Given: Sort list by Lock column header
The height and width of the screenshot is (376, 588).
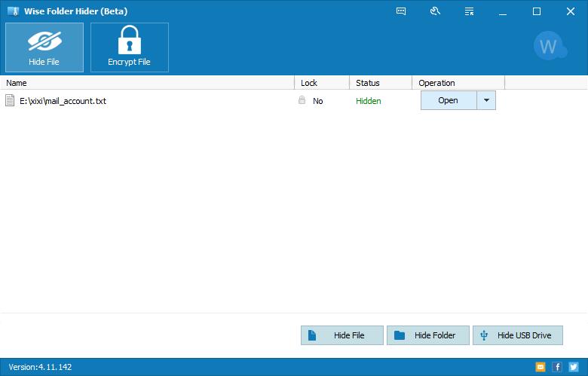Looking at the screenshot, I should pos(322,83).
